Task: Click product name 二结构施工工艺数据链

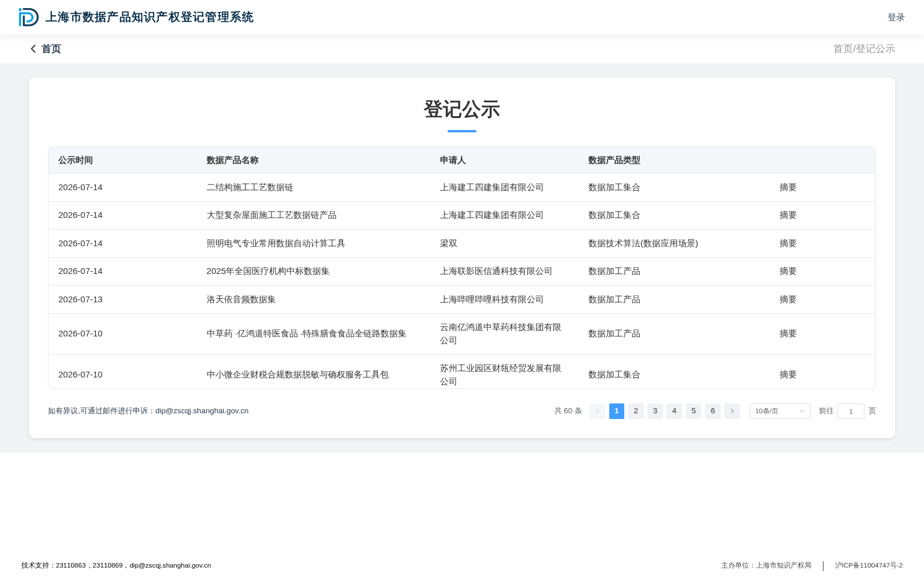Action: coord(250,187)
